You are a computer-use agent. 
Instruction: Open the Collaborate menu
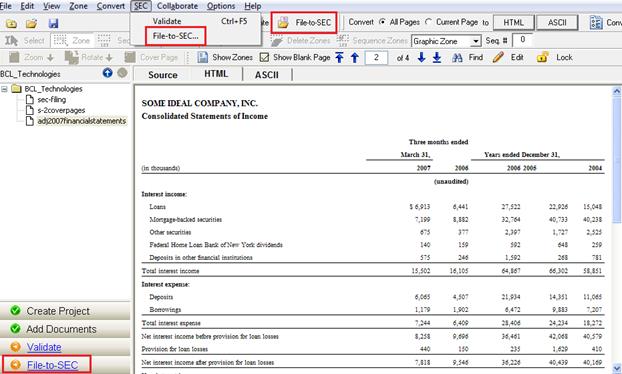point(177,6)
